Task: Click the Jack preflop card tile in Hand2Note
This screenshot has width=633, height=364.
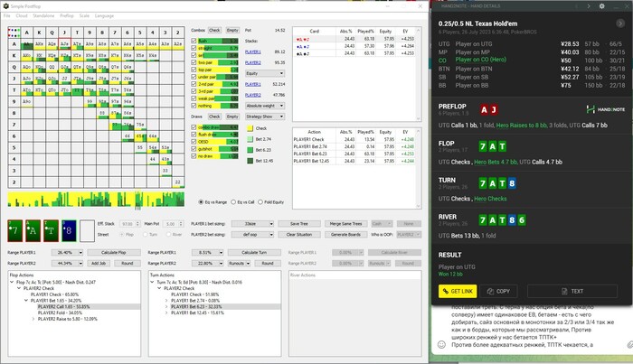Action: (494, 109)
